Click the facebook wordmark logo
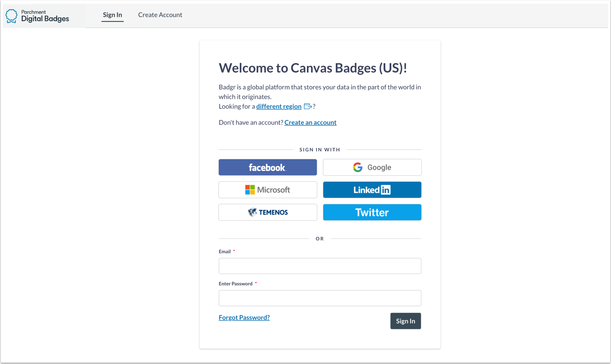The height and width of the screenshot is (364, 611). click(x=268, y=167)
